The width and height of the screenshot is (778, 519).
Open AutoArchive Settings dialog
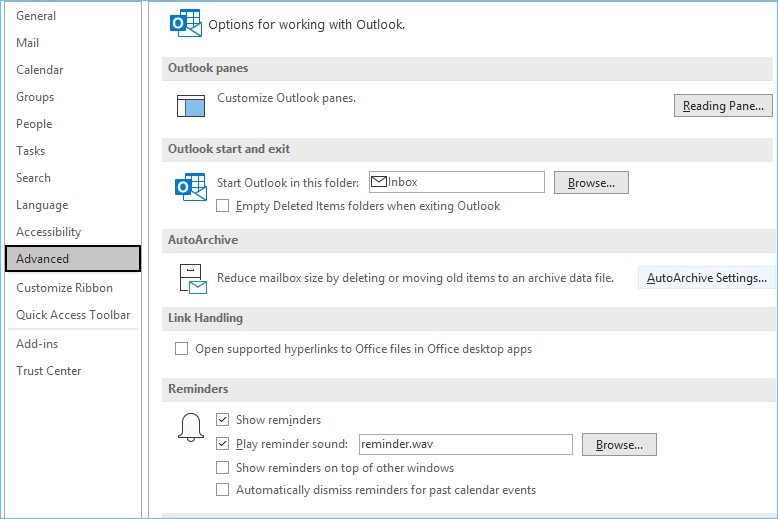706,278
